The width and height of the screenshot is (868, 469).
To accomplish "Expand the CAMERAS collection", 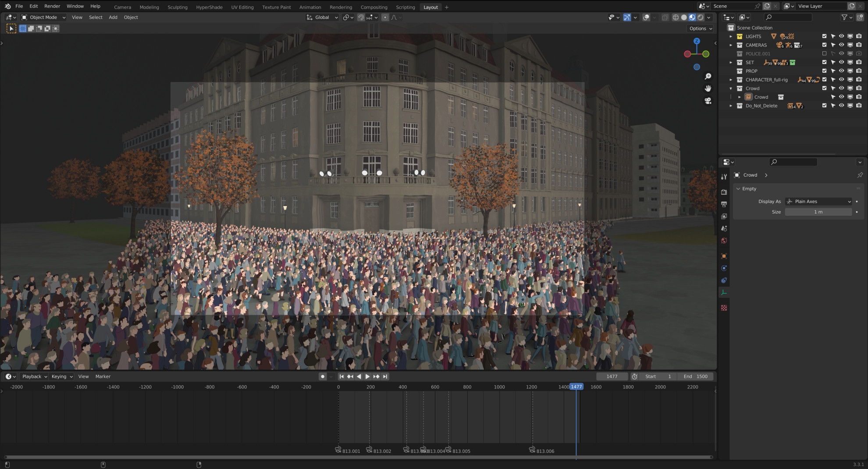I will click(x=731, y=45).
